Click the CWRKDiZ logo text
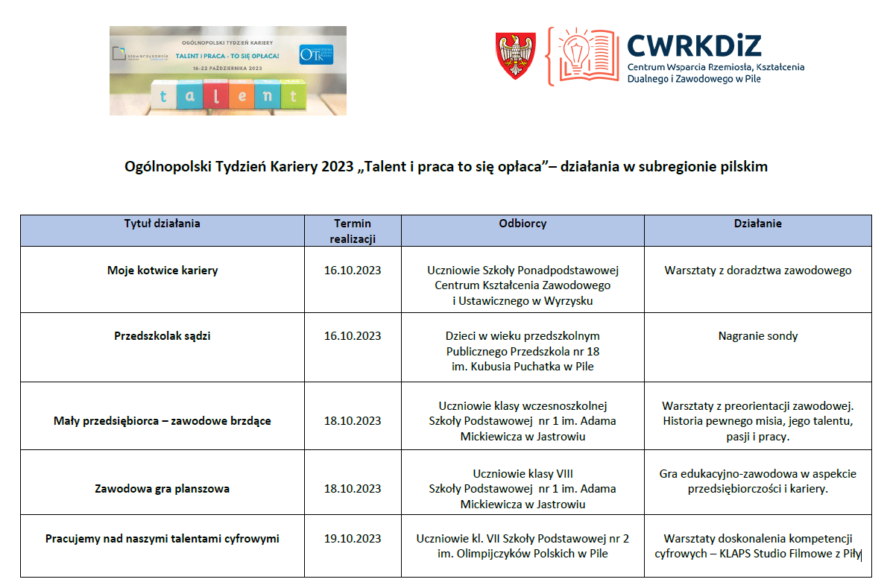890x588 pixels. coord(694,45)
